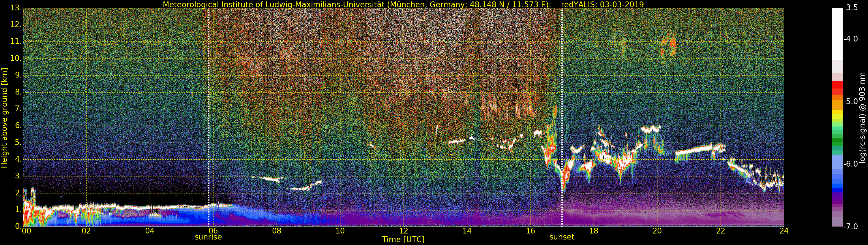Click the dotted white sunset marker line
The width and height of the screenshot is (868, 245).
(562, 117)
